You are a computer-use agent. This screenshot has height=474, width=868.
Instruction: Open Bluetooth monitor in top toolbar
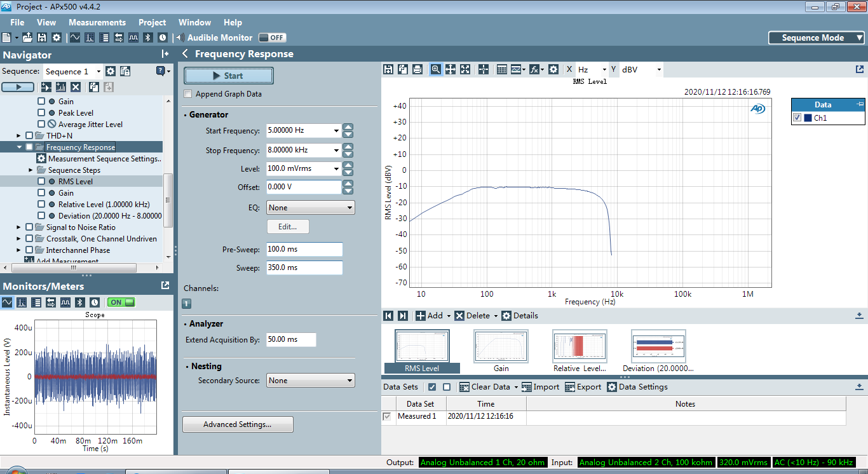coord(148,37)
